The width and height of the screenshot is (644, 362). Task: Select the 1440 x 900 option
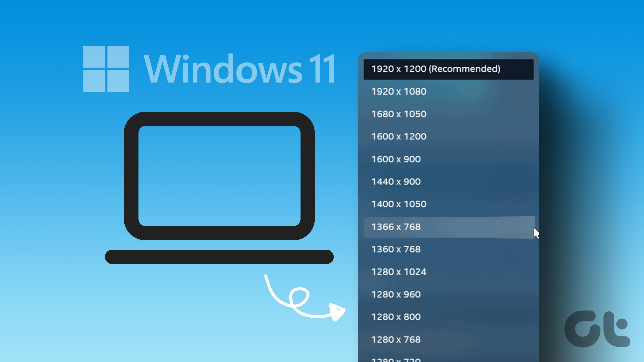(x=448, y=182)
